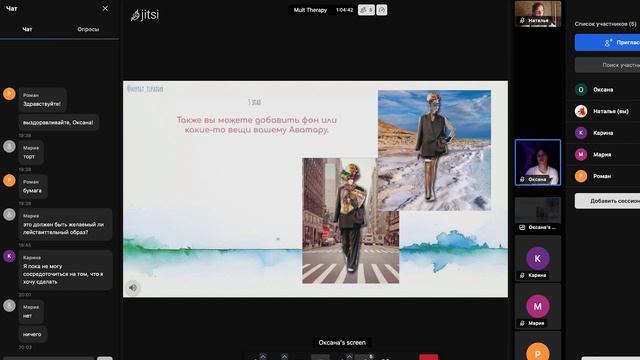Select the Оксана's screen share thumbnail
The width and height of the screenshot is (640, 360).
pos(538,215)
